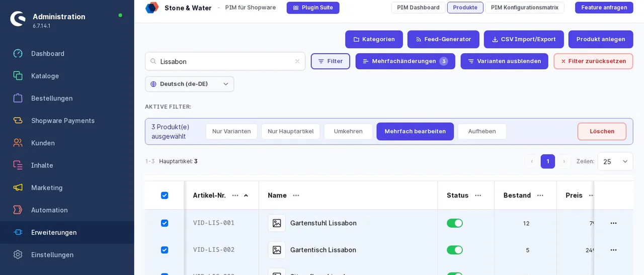Click article number VID-LIS-001
Viewport: 644px width, 275px height.
pos(214,223)
